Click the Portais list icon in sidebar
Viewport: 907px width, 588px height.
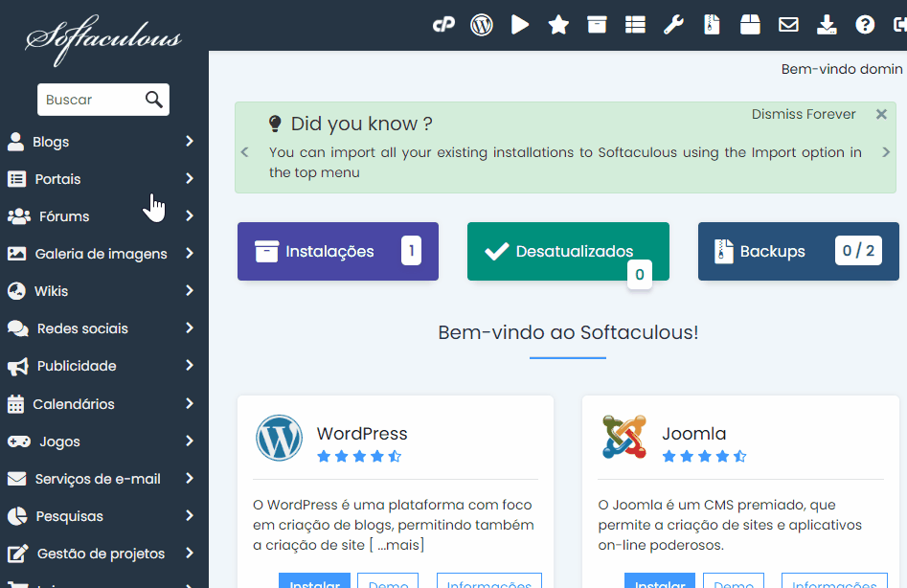coord(17,179)
